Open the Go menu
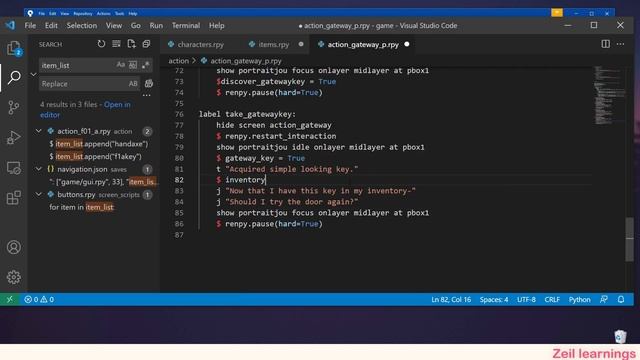This screenshot has height=360, width=640. (136, 25)
